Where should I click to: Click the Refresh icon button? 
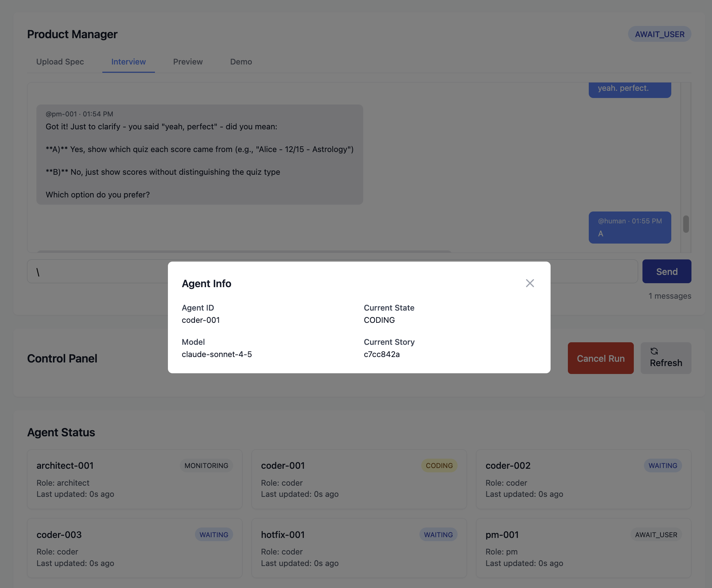[666, 358]
